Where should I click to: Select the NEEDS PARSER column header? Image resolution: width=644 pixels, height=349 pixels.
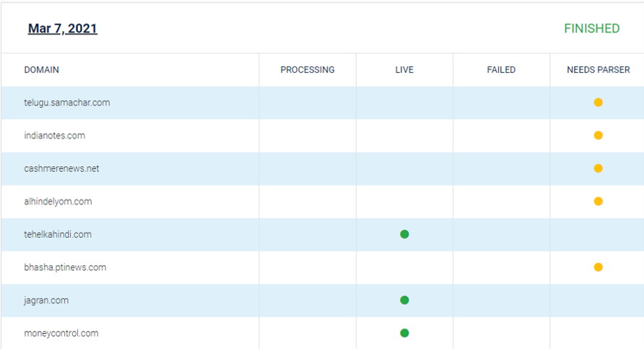pos(598,70)
